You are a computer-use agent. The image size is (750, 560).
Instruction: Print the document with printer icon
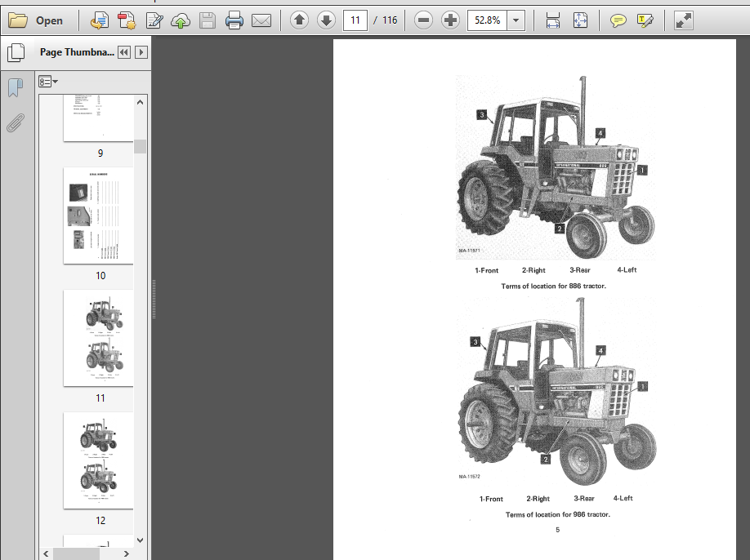click(x=234, y=20)
